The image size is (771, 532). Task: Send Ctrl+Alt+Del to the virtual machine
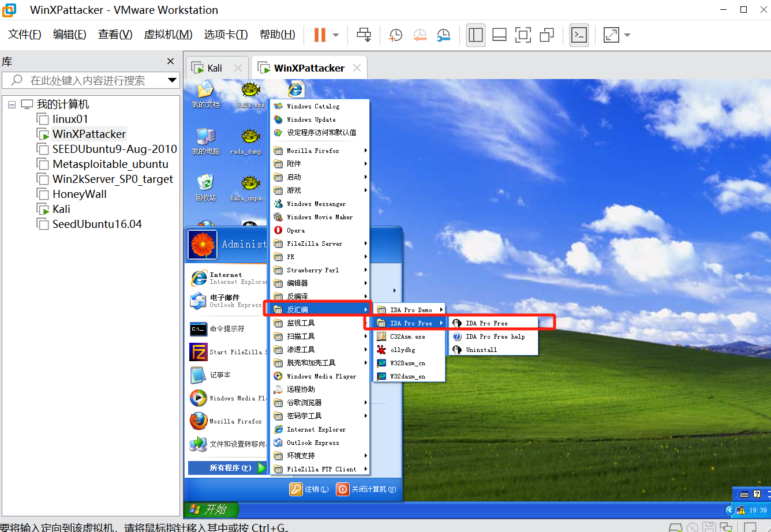pyautogui.click(x=364, y=35)
